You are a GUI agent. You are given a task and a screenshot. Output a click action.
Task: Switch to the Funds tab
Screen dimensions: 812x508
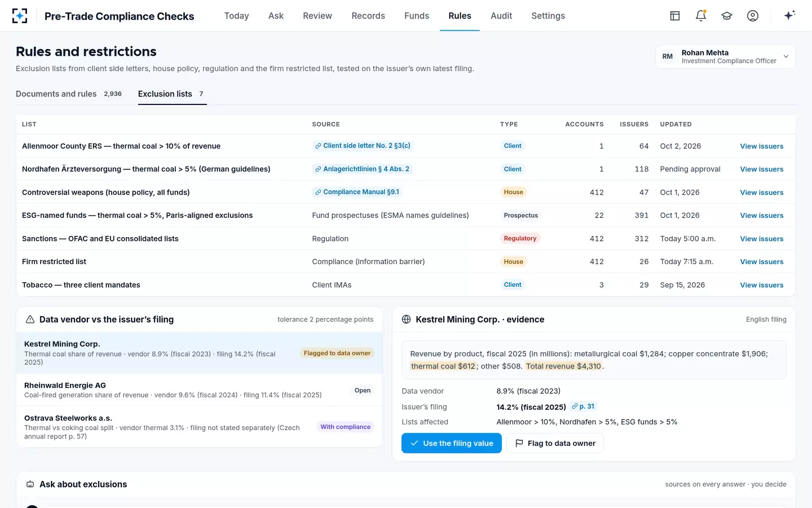point(417,16)
